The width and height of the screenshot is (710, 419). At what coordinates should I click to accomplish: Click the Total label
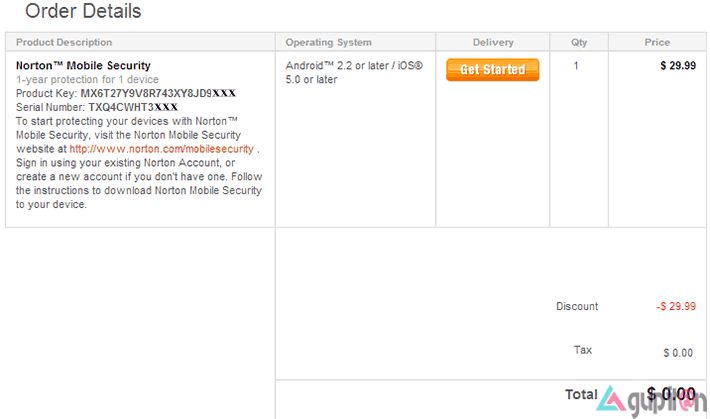(581, 395)
